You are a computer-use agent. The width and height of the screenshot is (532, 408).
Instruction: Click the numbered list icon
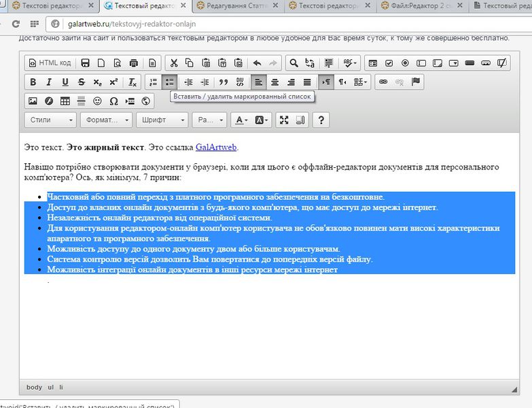(153, 82)
